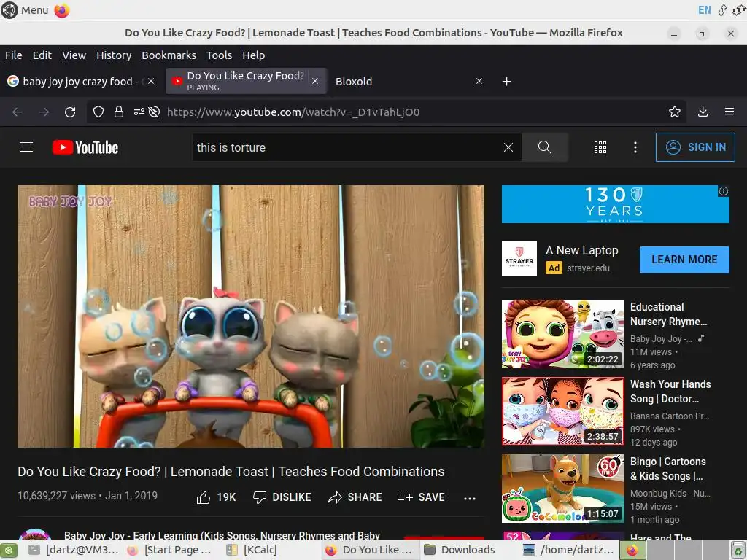This screenshot has height=560, width=747.
Task: Open Wash Your Hands Song thumbnail
Action: 562,411
